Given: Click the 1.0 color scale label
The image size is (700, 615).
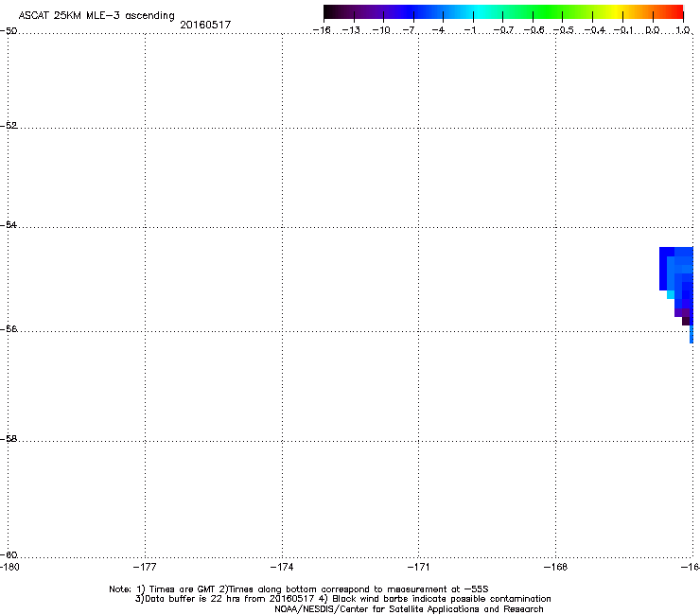Looking at the screenshot, I should pos(683,30).
